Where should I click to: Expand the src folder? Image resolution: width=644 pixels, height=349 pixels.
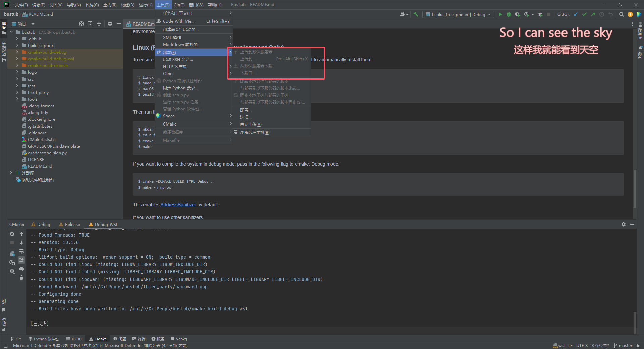[17, 79]
